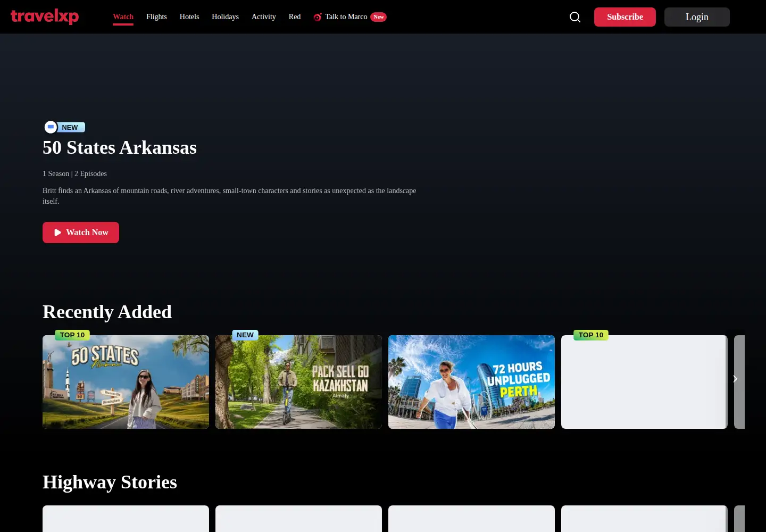Click the hero Watch Now button
This screenshot has height=532, width=766.
click(81, 232)
